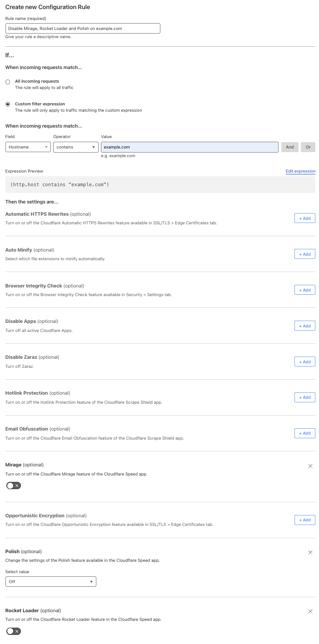The height and width of the screenshot is (644, 319).
Task: Click the Rule name text field
Action: [83, 28]
